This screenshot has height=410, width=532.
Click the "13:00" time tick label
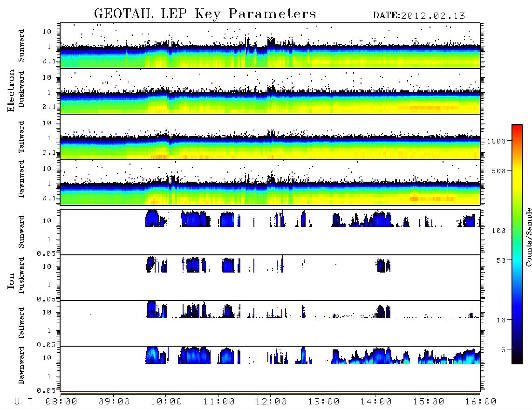pos(324,402)
